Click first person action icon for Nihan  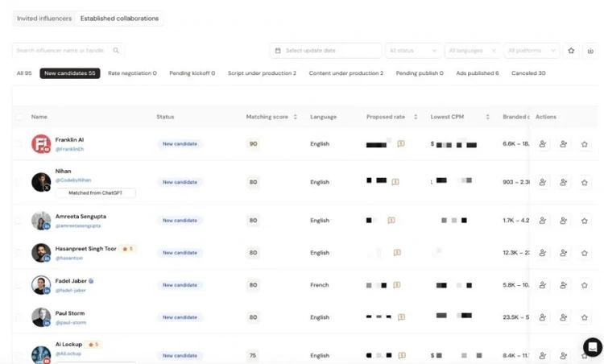click(543, 182)
